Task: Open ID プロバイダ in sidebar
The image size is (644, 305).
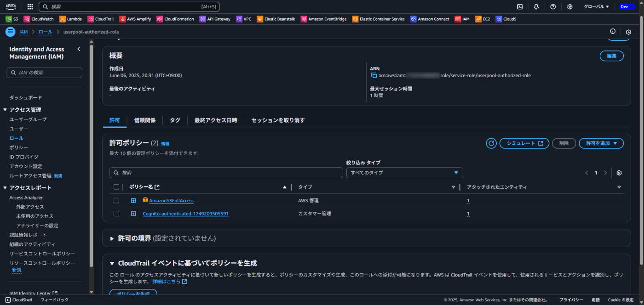Action: [x=24, y=157]
